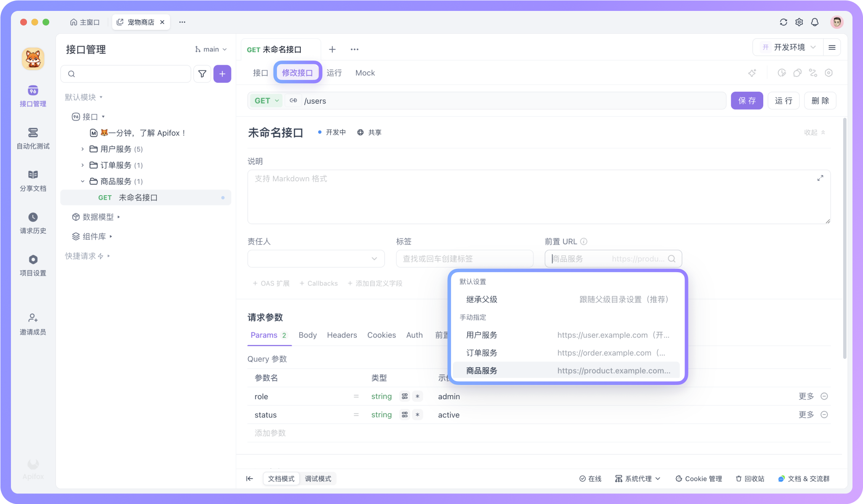
Task: Choose 商品服务 from 前置 URL list
Action: [x=566, y=371]
